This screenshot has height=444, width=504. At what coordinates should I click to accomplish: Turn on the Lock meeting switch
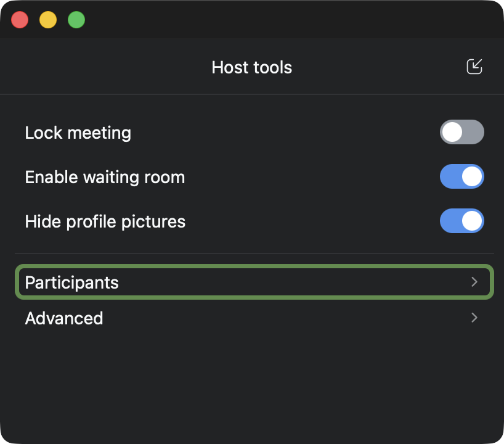click(x=461, y=132)
